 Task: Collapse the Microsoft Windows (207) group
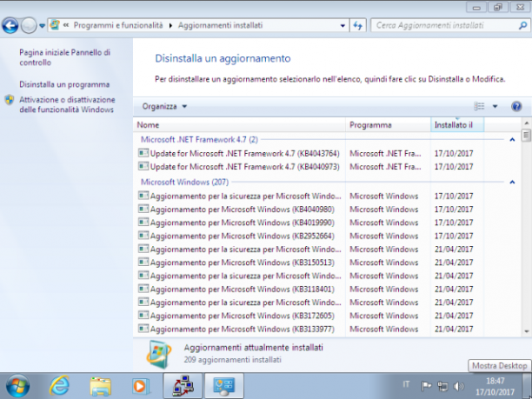point(512,183)
